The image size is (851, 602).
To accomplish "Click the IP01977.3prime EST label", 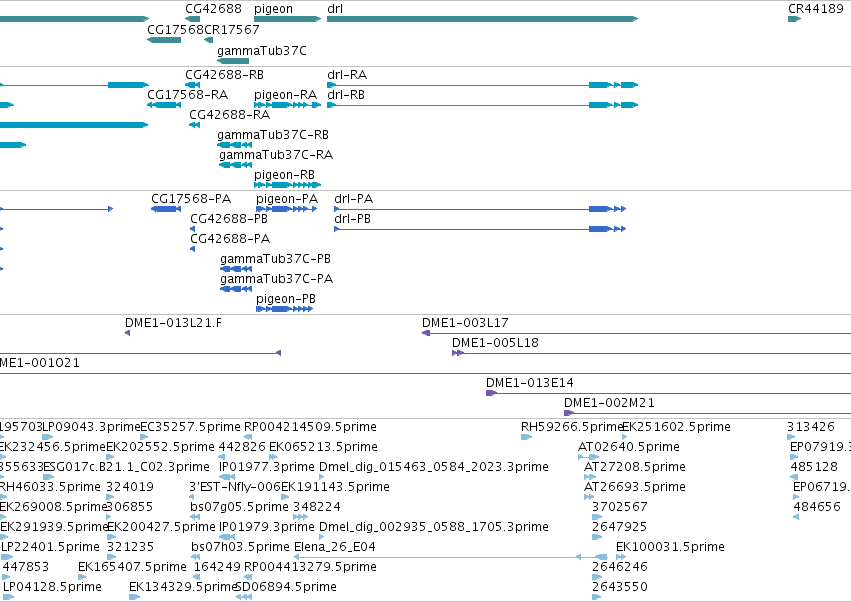I will [266, 467].
